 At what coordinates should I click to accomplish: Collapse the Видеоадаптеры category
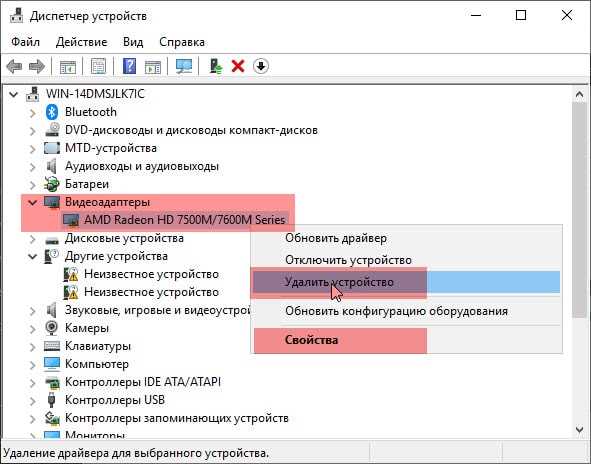[x=33, y=202]
